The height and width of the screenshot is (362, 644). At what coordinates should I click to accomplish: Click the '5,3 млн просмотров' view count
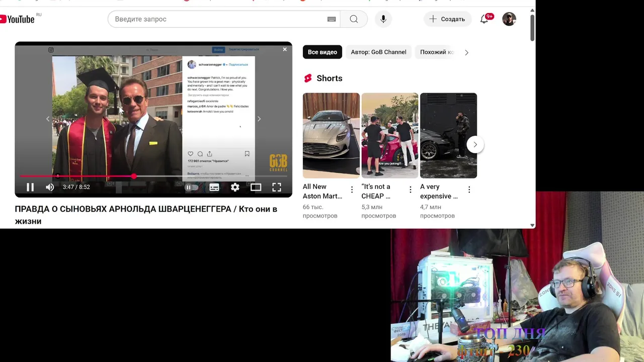pyautogui.click(x=379, y=211)
